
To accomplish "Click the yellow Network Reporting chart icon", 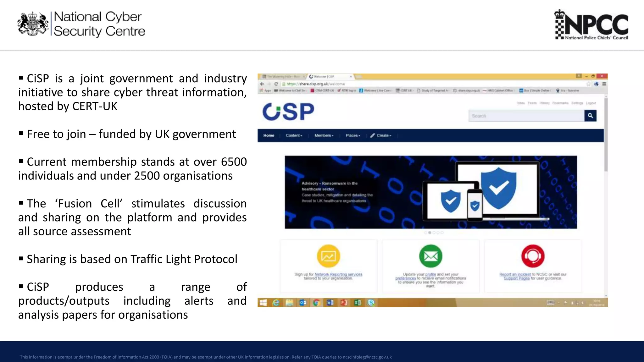I will [328, 256].
